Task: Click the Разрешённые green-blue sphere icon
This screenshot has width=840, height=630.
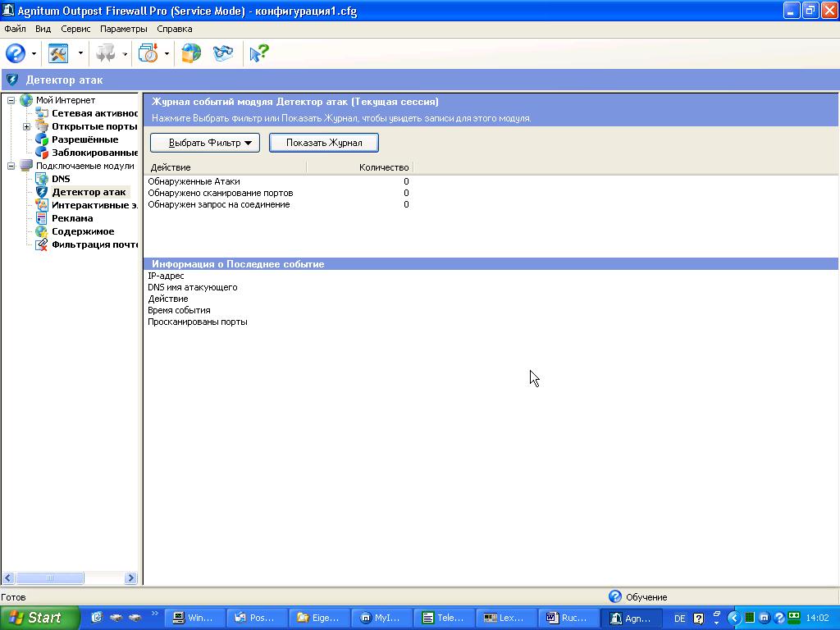Action: click(x=42, y=139)
